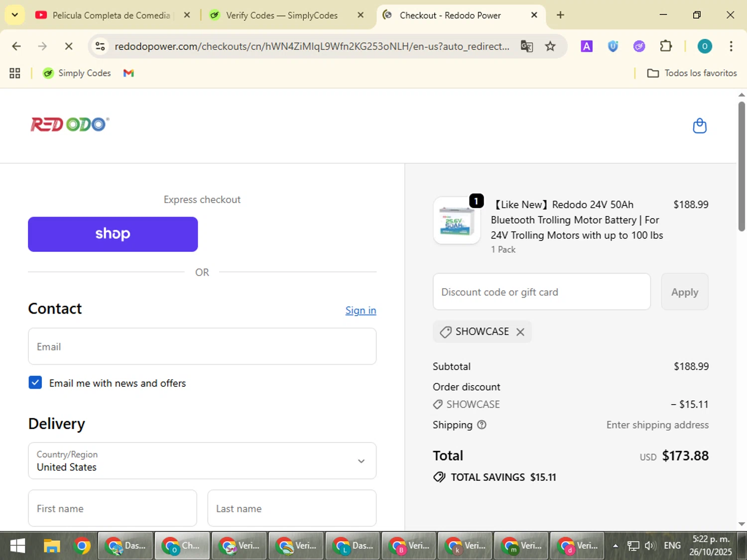View site information icon in address bar
The image size is (747, 560).
click(100, 46)
